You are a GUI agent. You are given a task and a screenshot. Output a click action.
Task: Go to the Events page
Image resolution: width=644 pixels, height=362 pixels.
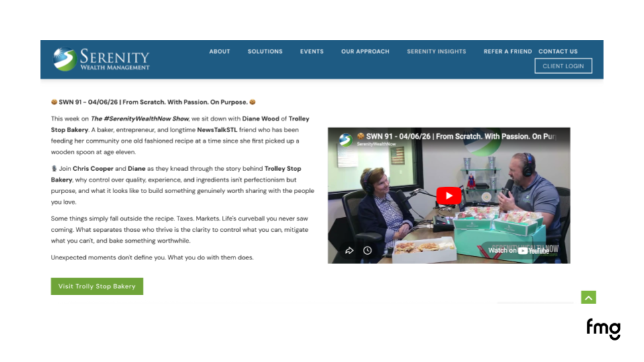[x=312, y=52]
